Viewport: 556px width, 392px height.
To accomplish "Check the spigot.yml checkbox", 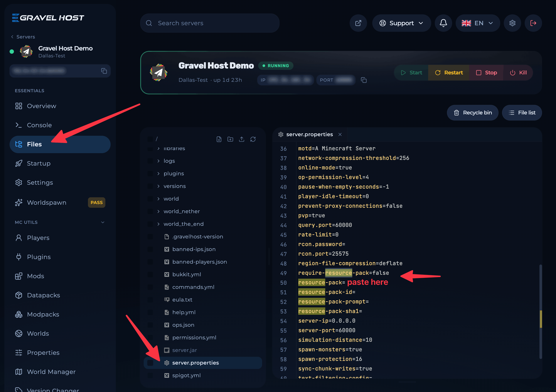I will (x=150, y=375).
